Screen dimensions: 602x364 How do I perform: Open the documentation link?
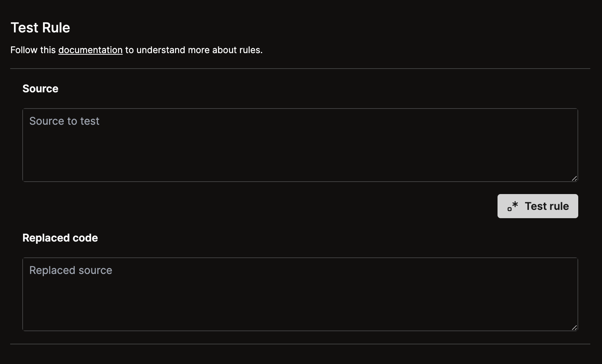[x=90, y=50]
